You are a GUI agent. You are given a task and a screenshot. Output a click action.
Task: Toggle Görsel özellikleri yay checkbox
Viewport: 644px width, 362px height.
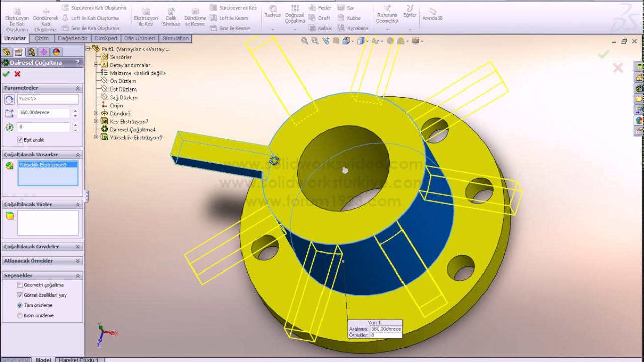click(20, 295)
